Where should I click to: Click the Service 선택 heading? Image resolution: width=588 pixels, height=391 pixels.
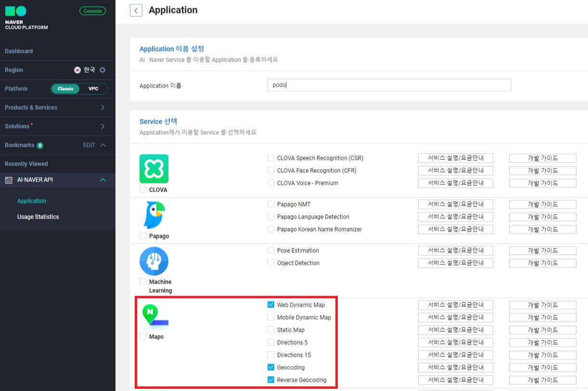(x=158, y=121)
